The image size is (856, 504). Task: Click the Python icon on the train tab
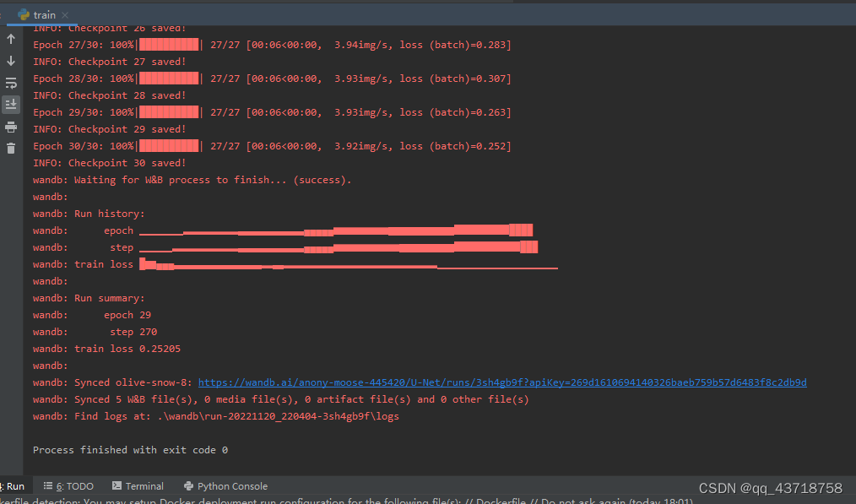(x=24, y=14)
